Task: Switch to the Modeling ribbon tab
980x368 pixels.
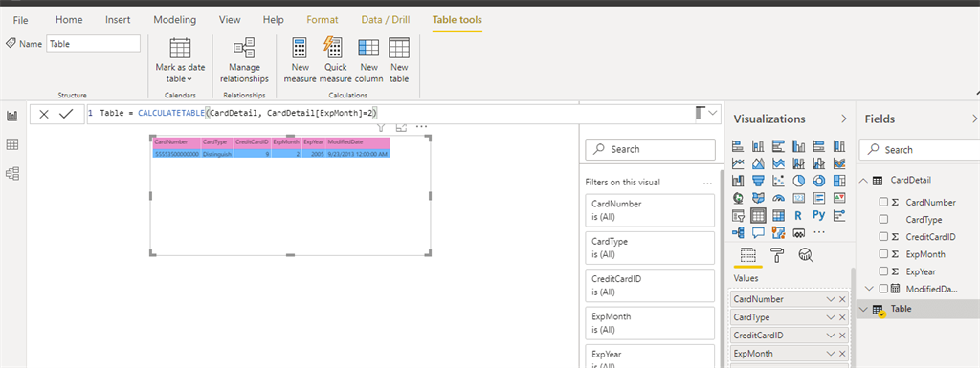Action: pos(174,20)
